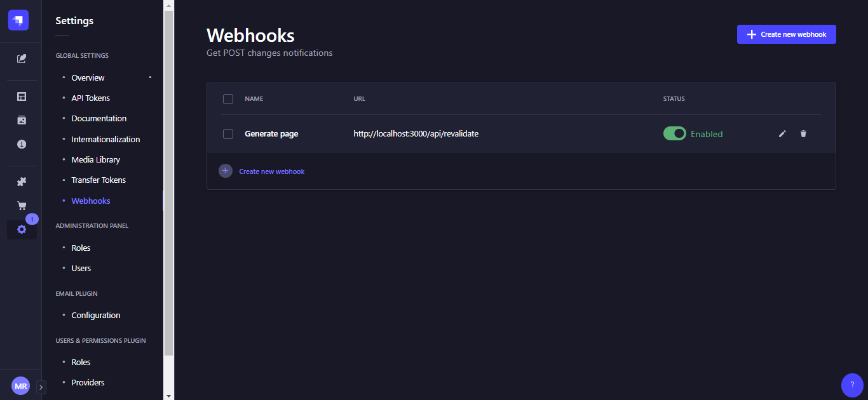Click the Create new webhook button

tap(786, 34)
